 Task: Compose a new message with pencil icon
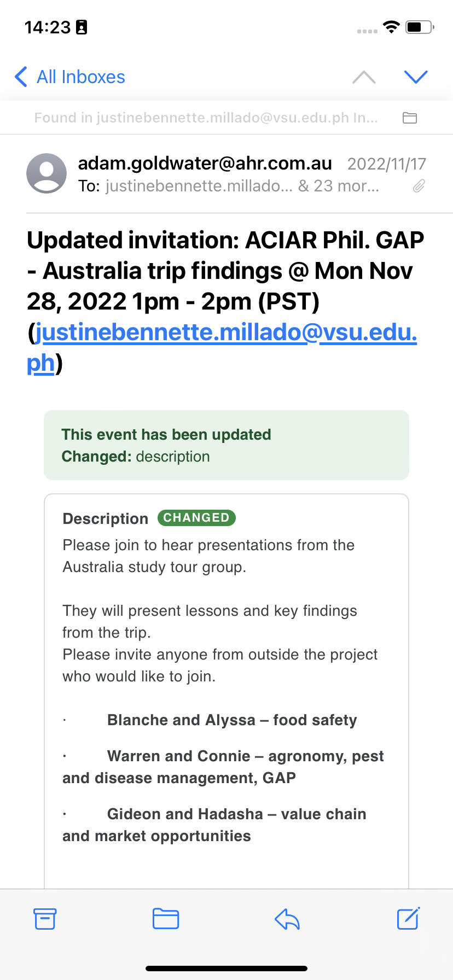pos(408,919)
